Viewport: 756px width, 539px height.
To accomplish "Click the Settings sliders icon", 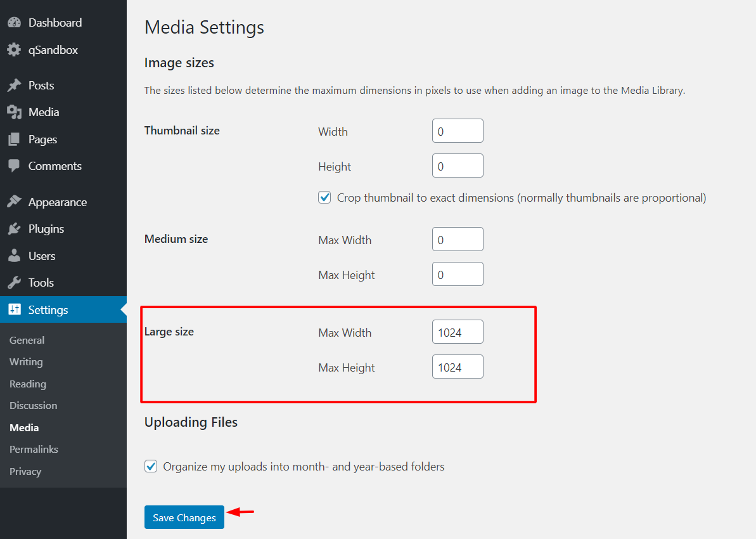I will click(x=15, y=309).
